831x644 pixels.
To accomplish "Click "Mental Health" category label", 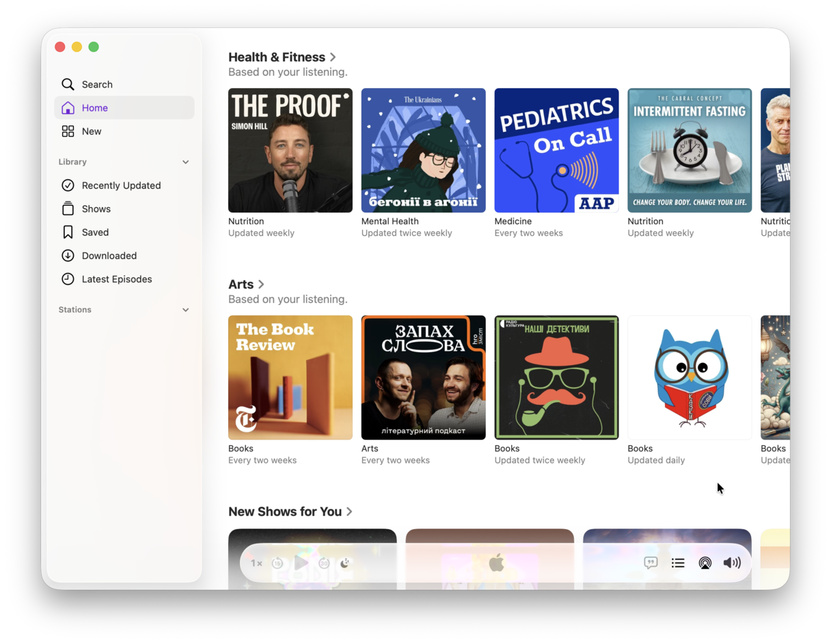I will (x=390, y=222).
